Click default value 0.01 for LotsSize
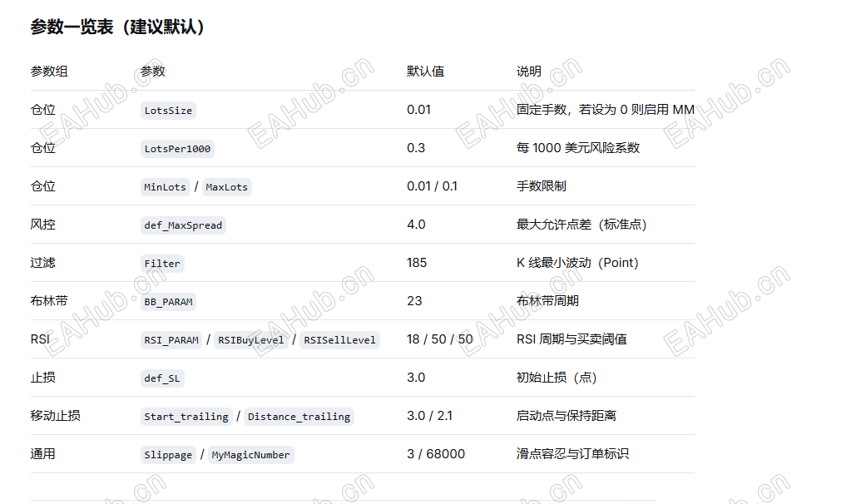 tap(419, 110)
